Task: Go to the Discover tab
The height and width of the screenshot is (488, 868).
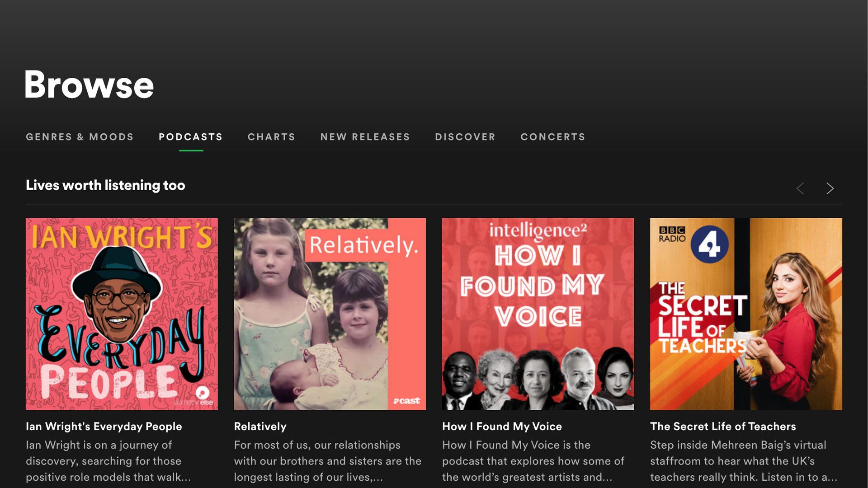Action: (465, 137)
